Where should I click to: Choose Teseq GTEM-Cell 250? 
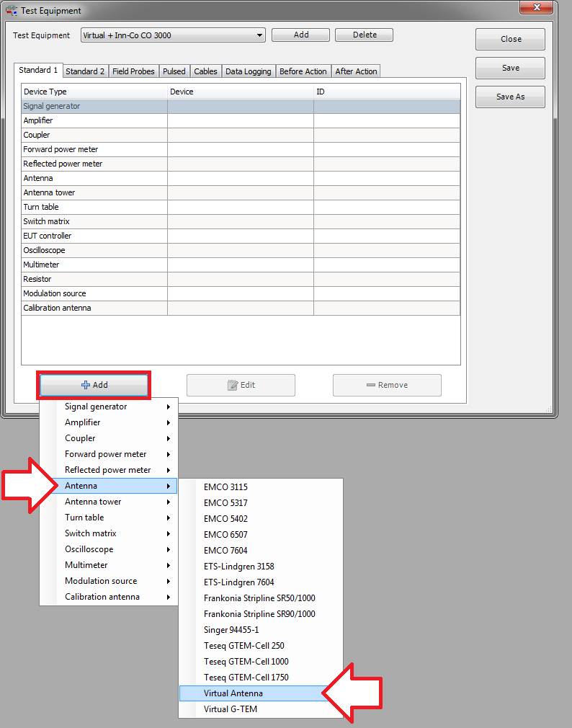[x=261, y=645]
